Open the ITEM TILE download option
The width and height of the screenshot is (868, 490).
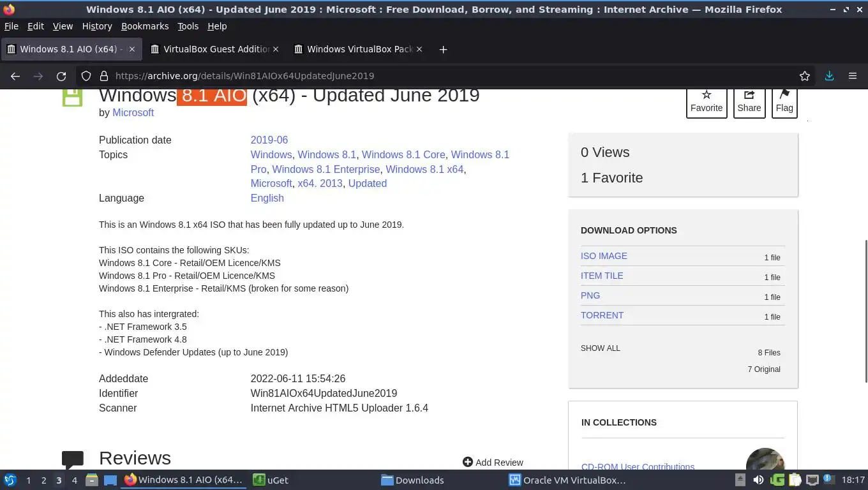coord(602,276)
